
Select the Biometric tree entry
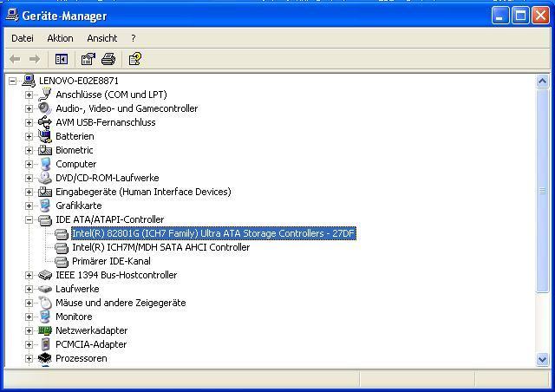[x=75, y=150]
